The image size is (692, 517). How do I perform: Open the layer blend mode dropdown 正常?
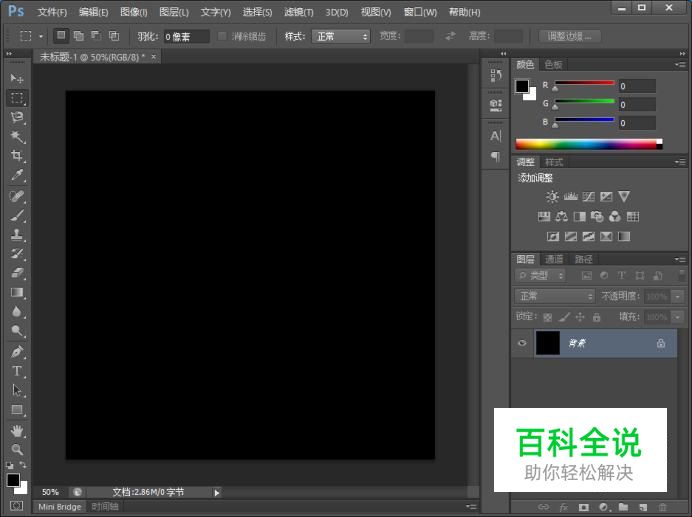coord(555,296)
